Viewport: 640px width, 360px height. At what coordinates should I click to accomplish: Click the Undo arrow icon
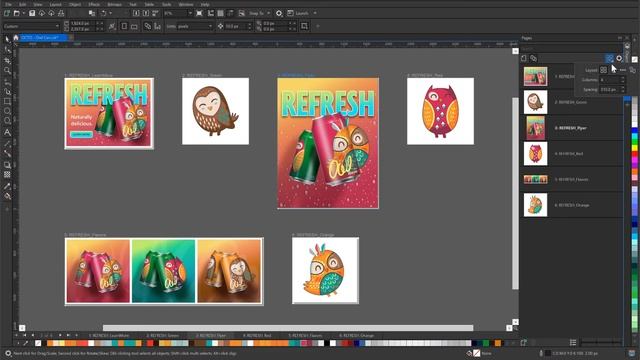point(104,13)
